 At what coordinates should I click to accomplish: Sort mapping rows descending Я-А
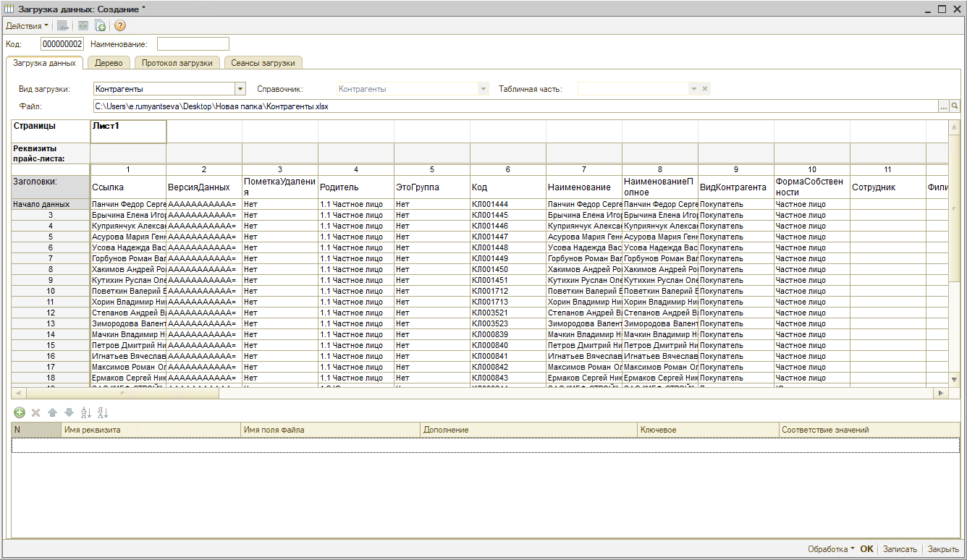(102, 412)
